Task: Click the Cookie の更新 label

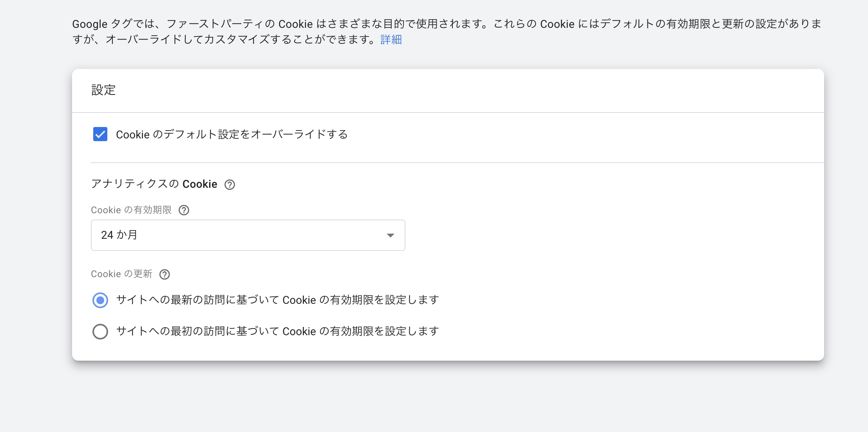Action: pos(121,274)
